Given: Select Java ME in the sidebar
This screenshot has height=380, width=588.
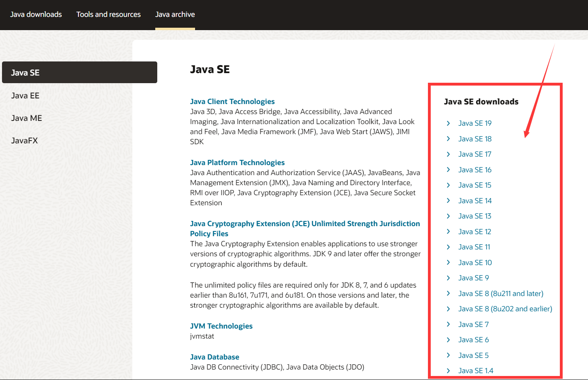Looking at the screenshot, I should click(27, 118).
